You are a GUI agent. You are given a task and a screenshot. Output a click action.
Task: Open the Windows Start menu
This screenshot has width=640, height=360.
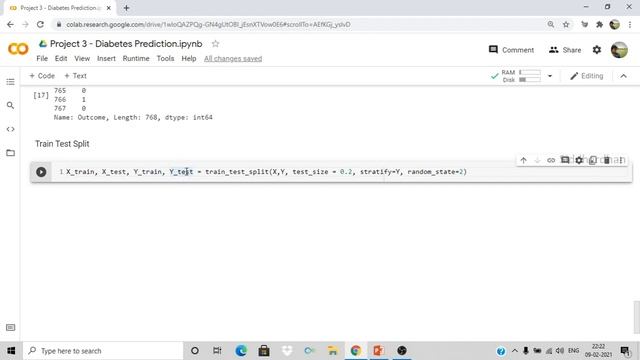11,351
